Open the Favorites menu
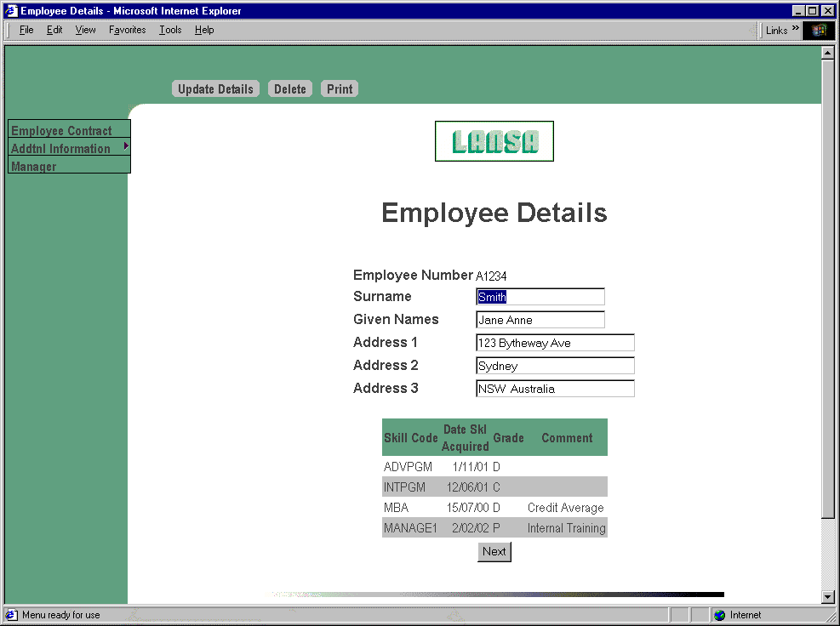The image size is (840, 626). pos(127,30)
